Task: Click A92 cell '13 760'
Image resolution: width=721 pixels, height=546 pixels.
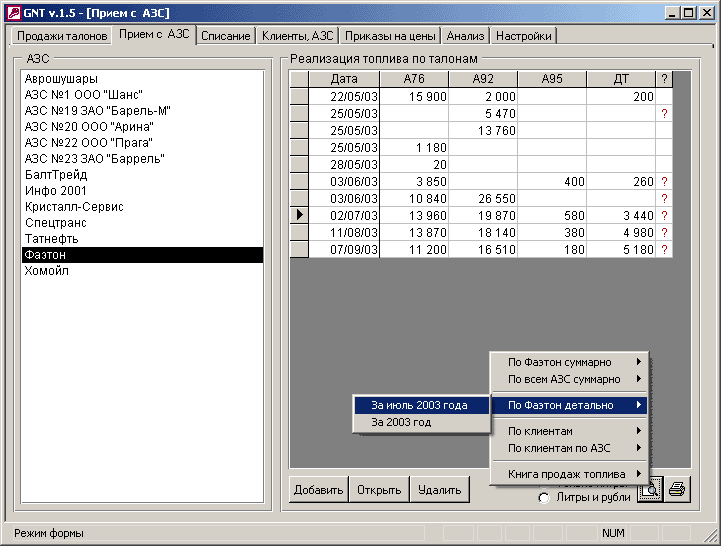Action: tap(483, 130)
